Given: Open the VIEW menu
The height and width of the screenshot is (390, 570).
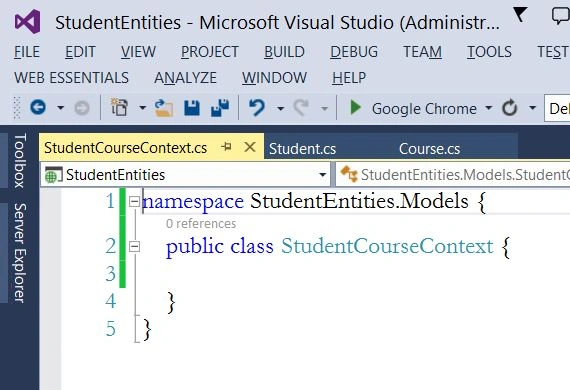Looking at the screenshot, I should coord(138,52).
